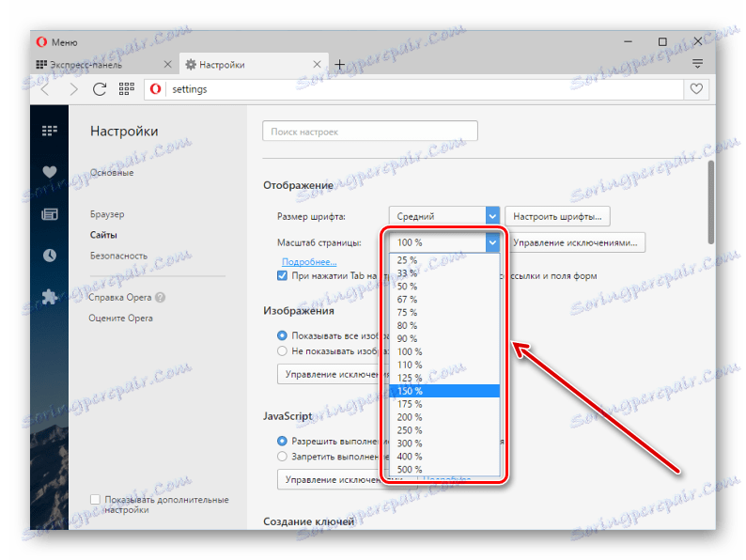Select the Сайты settings section

(x=103, y=235)
